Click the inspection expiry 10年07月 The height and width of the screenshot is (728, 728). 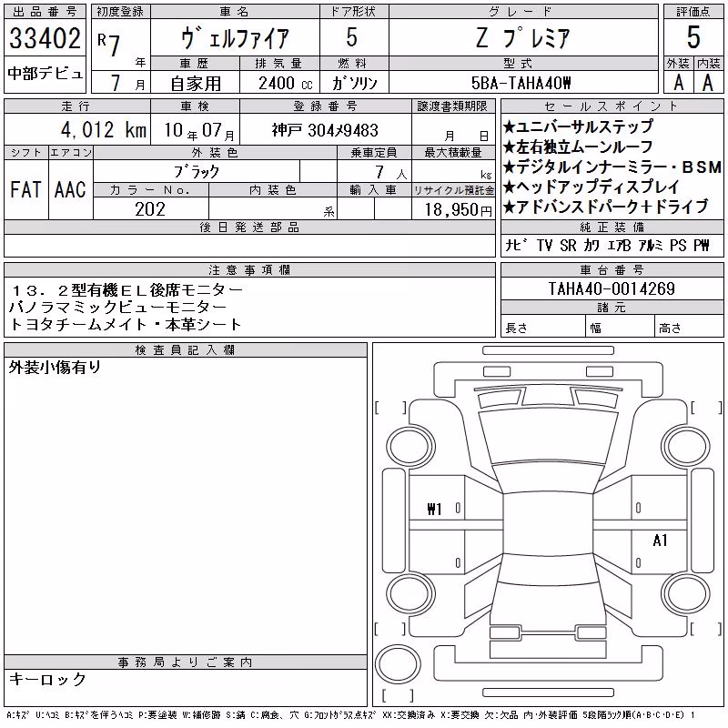click(199, 131)
